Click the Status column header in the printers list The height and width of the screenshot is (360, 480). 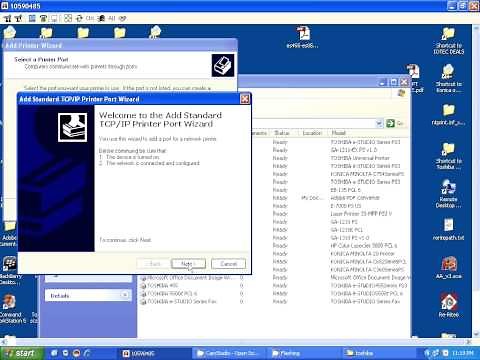tap(282, 133)
